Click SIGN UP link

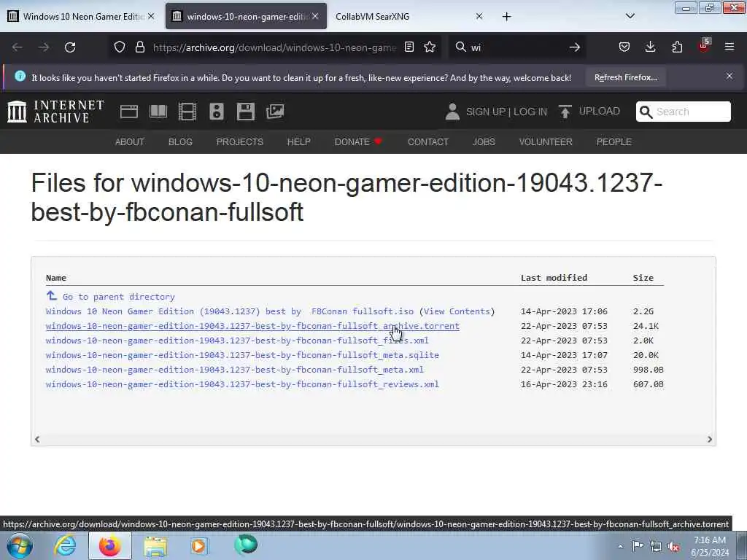pos(485,112)
